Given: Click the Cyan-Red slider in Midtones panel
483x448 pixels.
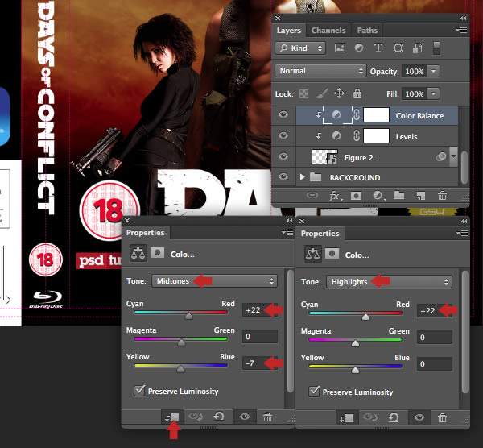Looking at the screenshot, I should [181, 313].
